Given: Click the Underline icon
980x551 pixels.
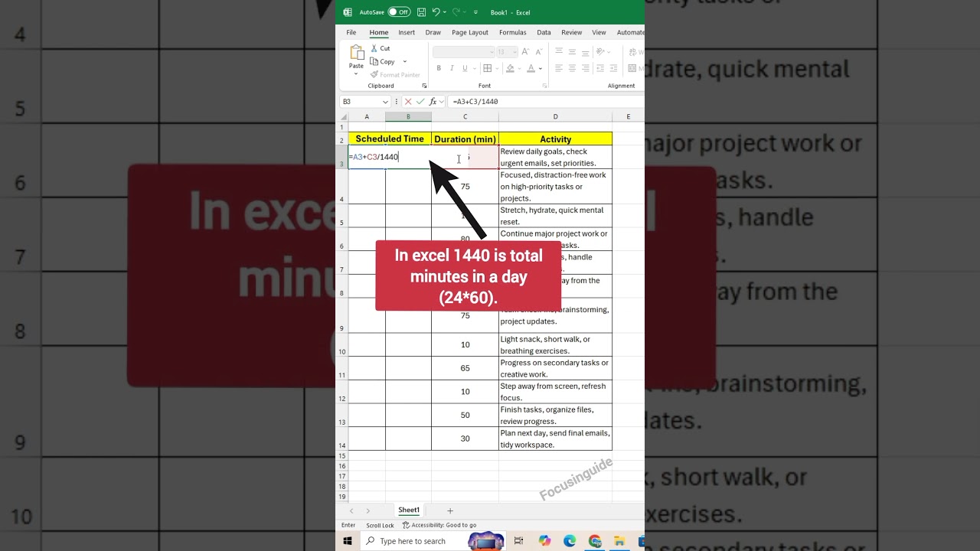Looking at the screenshot, I should coord(465,67).
